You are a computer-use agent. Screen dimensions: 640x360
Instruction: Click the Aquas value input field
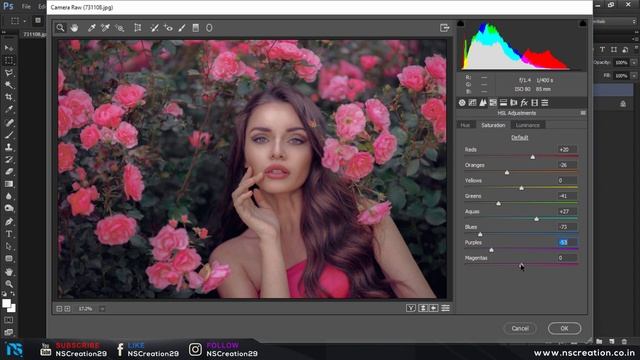567,211
